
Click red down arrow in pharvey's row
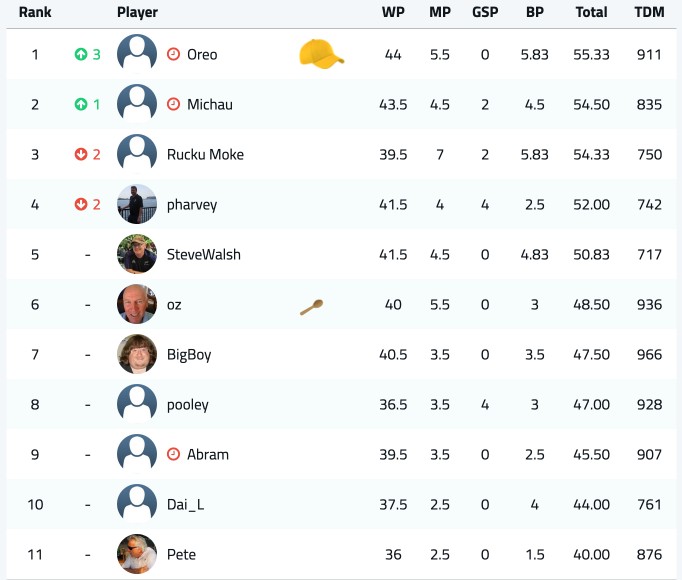click(x=80, y=204)
